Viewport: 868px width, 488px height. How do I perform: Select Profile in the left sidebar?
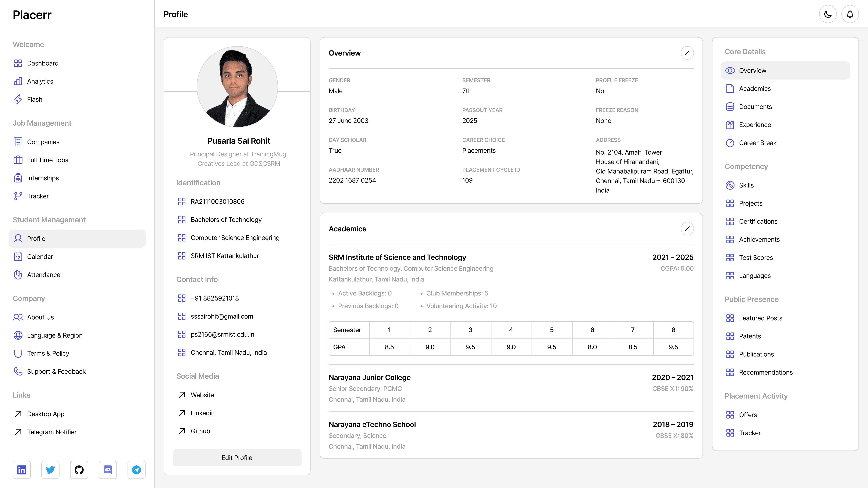tap(77, 238)
